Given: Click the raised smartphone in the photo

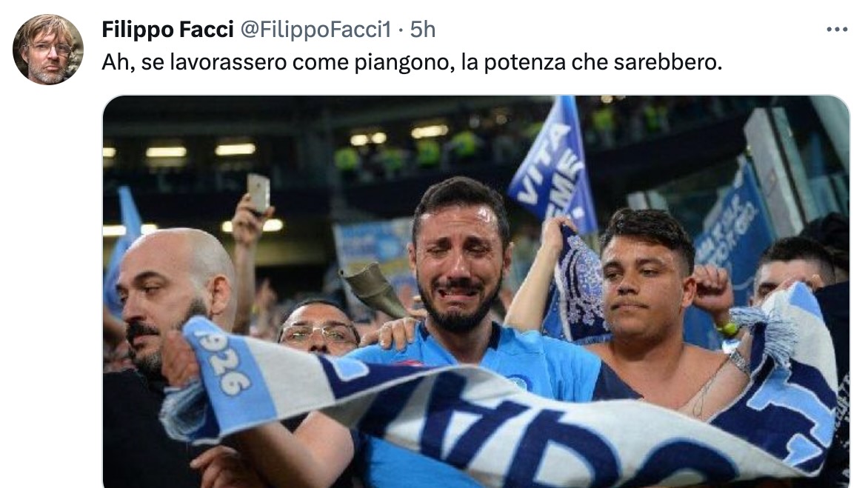Looking at the screenshot, I should 258,193.
